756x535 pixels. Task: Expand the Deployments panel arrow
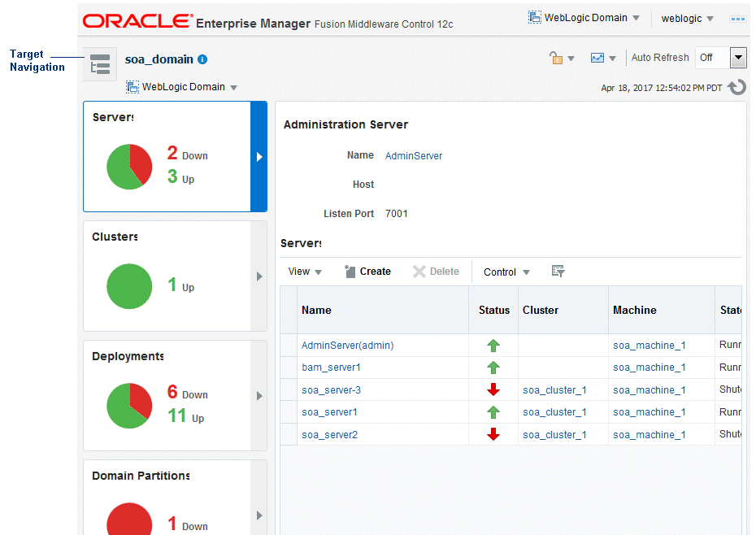pos(259,396)
